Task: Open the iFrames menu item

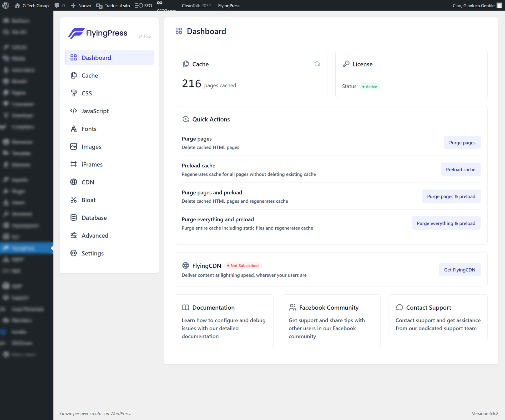Action: [x=92, y=164]
